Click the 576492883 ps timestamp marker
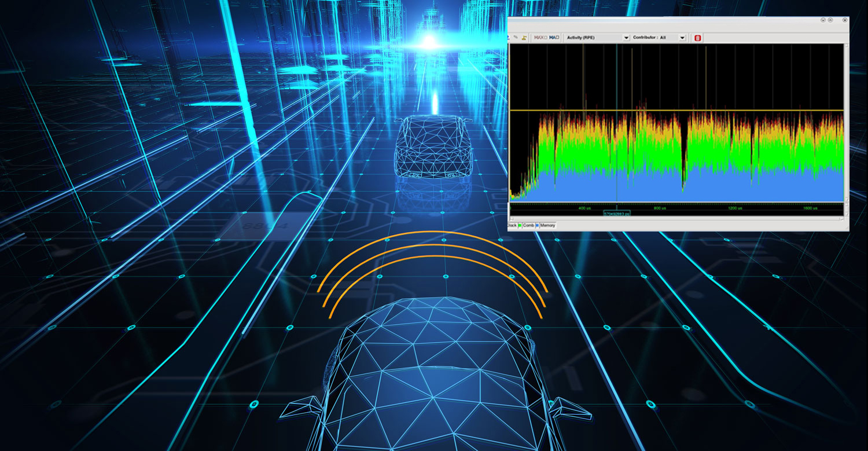 [618, 213]
